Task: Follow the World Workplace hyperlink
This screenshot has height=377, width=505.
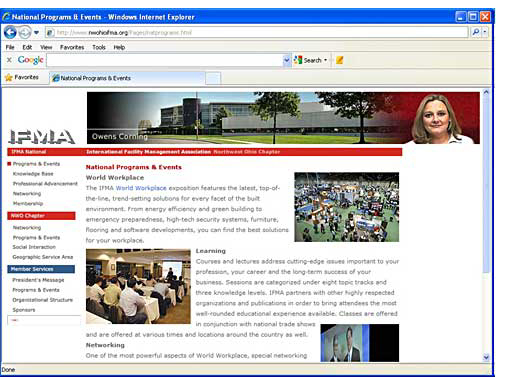Action: [141, 188]
